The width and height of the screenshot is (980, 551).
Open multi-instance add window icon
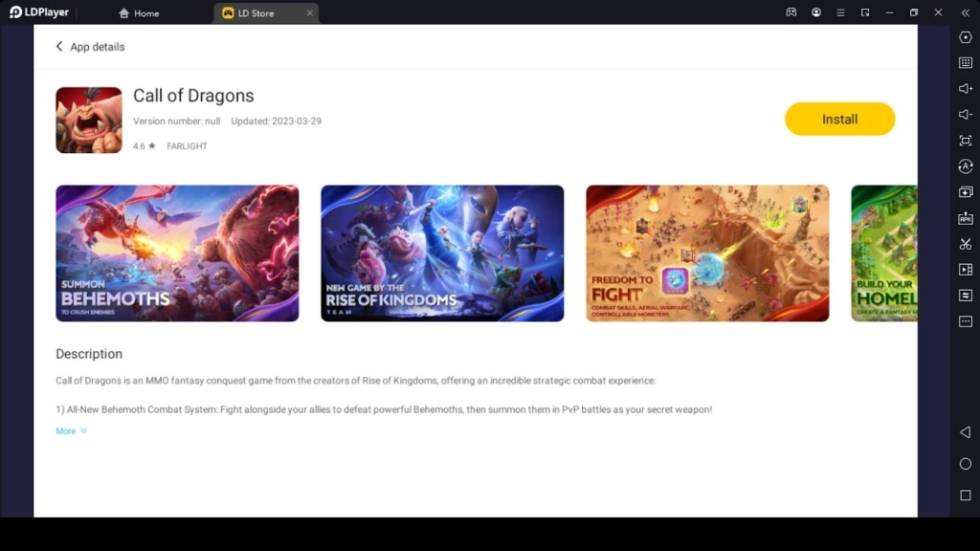(965, 191)
